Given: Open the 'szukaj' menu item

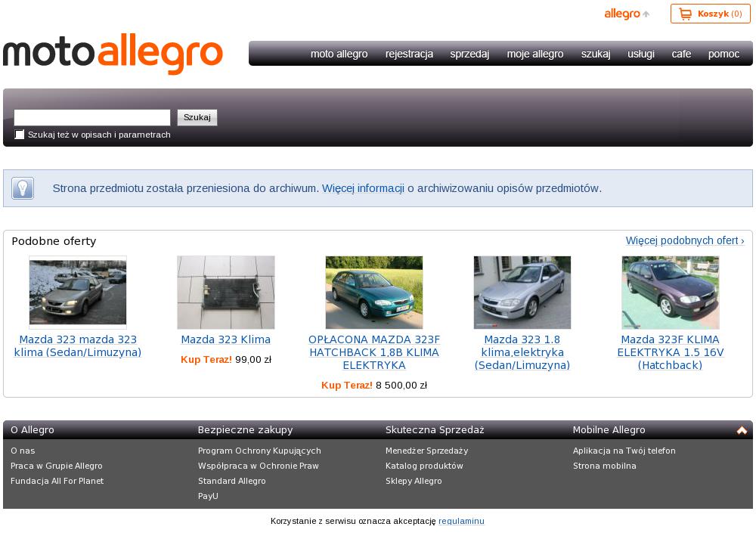Looking at the screenshot, I should tap(596, 54).
